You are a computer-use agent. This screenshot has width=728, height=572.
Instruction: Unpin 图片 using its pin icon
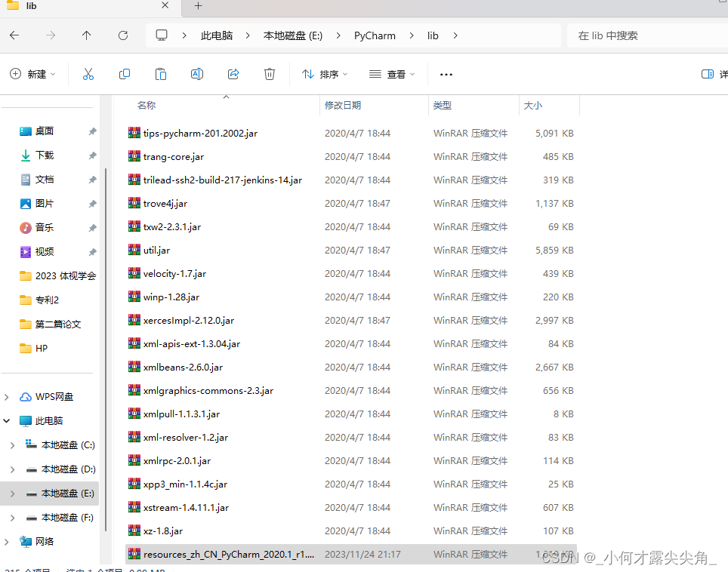click(92, 204)
